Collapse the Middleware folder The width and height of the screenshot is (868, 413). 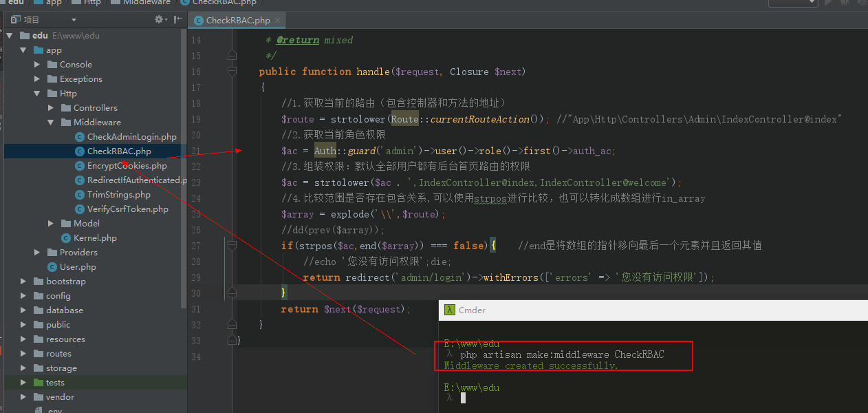(52, 123)
